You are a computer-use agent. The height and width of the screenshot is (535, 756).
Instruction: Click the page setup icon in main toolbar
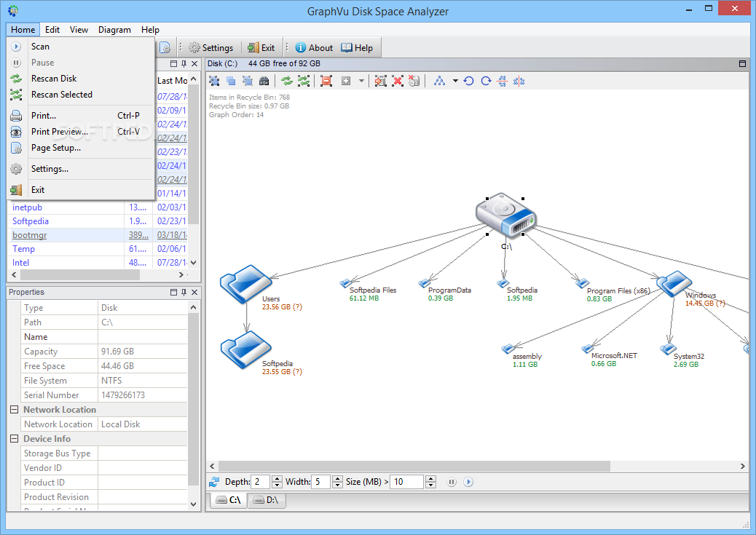(165, 48)
